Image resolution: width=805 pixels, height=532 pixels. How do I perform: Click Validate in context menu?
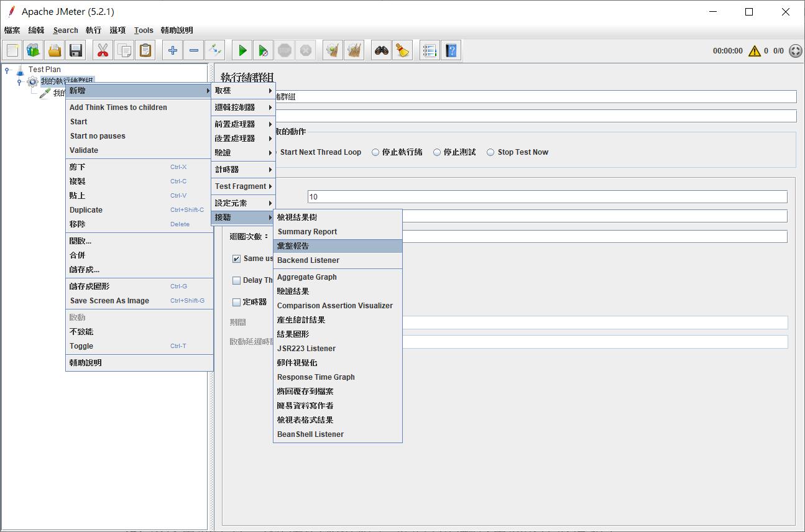pos(139,150)
